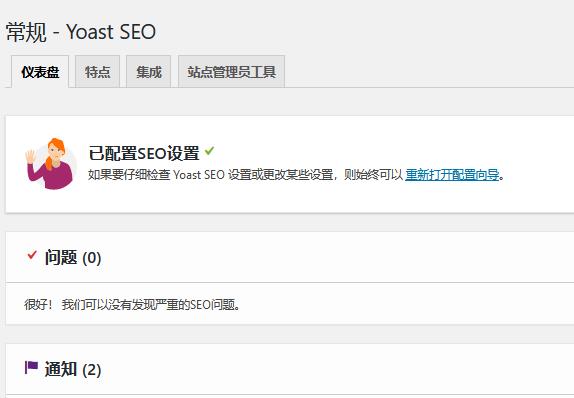Open the 集成 tab
574x398 pixels.
(x=149, y=72)
